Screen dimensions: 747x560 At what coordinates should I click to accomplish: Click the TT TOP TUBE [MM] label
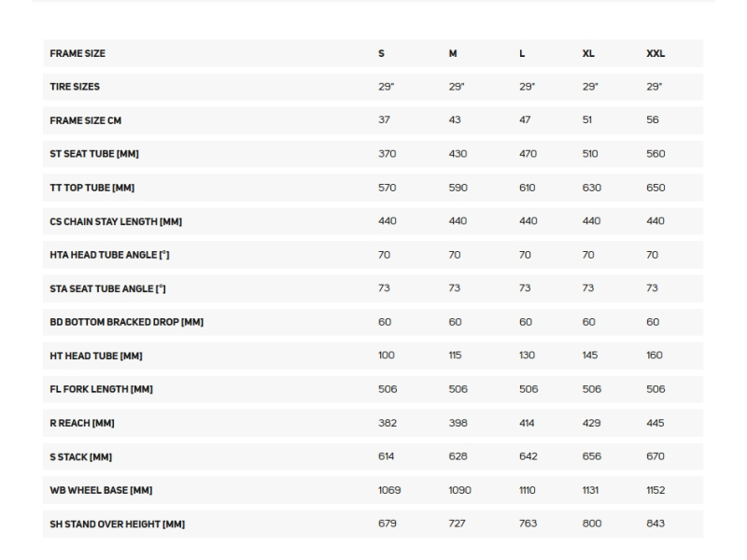(x=92, y=188)
